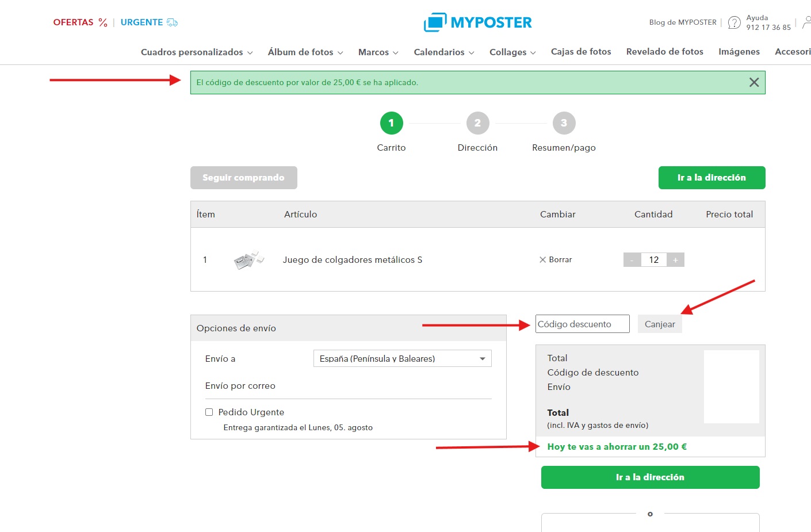Click into the Código descuento field
Screen dimensions: 811x532
point(582,324)
